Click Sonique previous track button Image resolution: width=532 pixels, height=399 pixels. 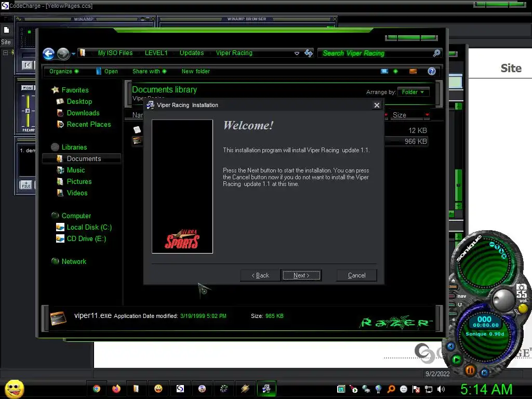click(450, 346)
